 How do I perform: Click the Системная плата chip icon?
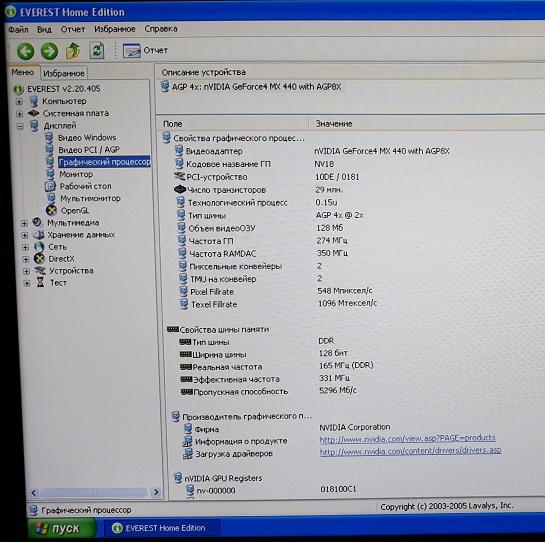coord(34,113)
